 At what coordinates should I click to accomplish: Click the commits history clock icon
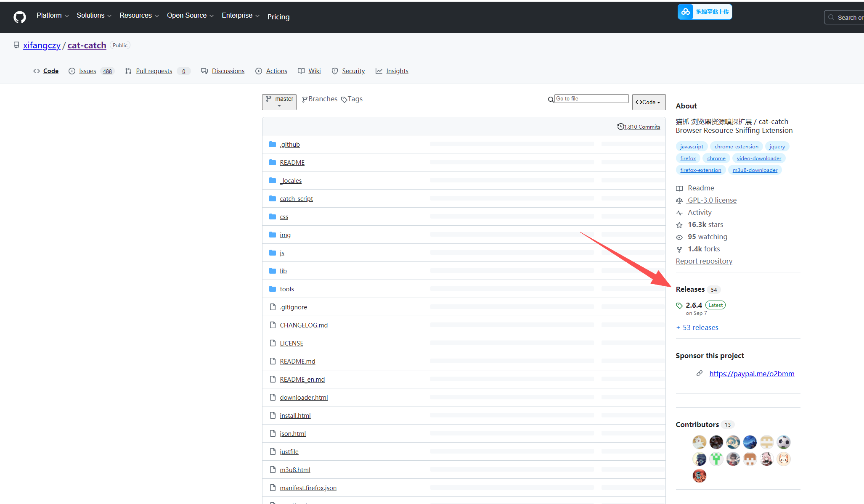click(620, 127)
